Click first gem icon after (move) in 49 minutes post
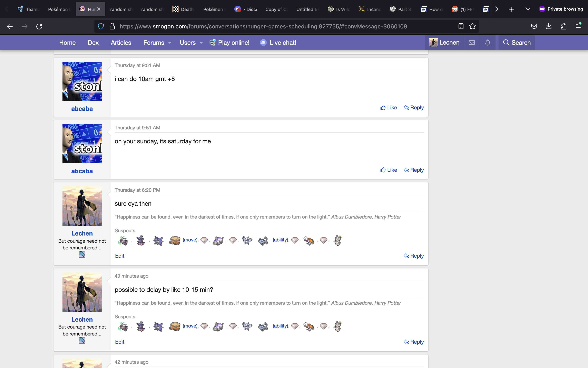 (204, 326)
